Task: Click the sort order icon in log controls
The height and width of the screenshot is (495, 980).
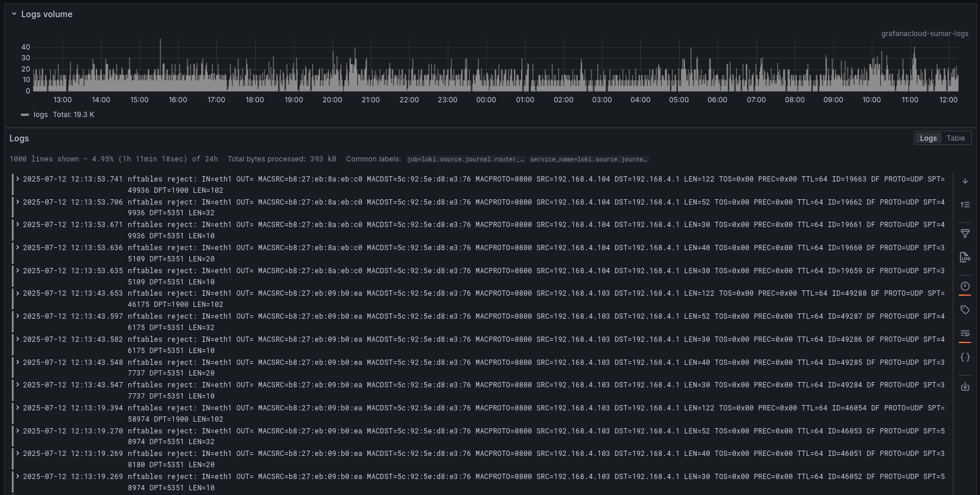Action: [965, 205]
